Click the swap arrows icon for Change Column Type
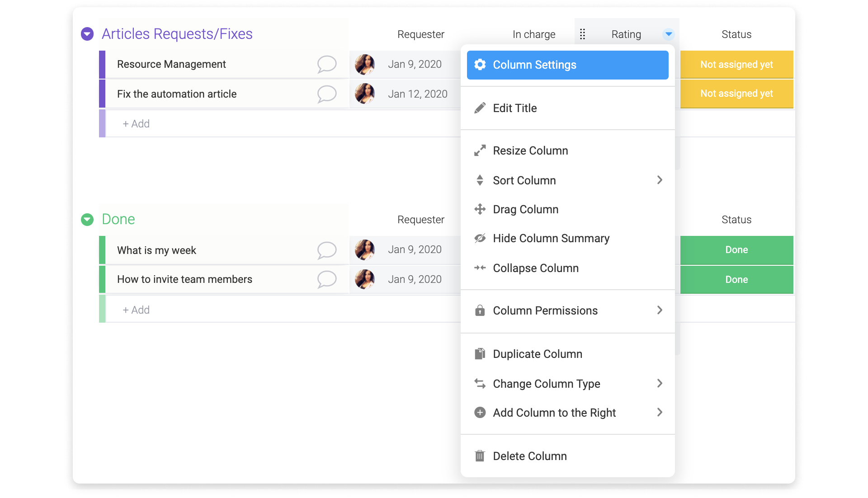 click(x=480, y=384)
